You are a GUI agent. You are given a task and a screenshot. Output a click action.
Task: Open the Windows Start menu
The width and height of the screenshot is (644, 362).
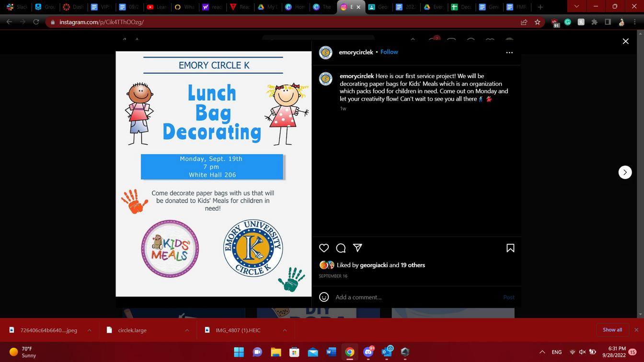239,352
